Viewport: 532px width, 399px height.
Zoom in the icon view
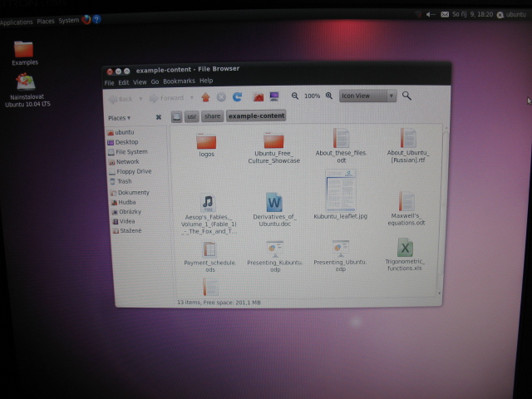click(x=329, y=96)
